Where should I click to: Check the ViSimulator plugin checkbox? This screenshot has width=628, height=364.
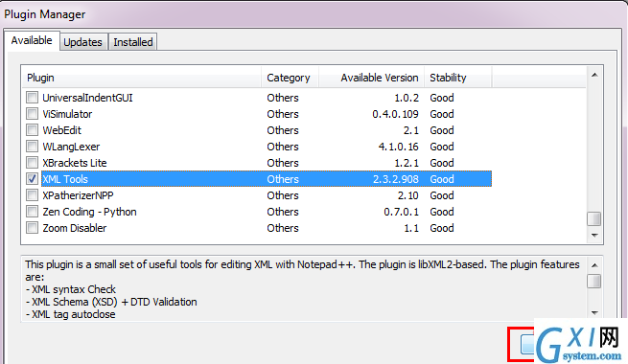[32, 114]
